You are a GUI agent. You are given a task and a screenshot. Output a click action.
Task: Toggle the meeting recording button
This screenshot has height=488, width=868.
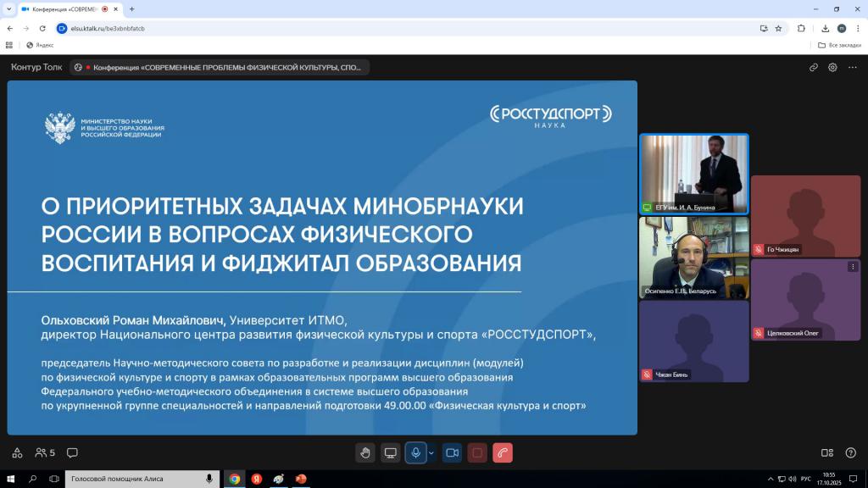point(477,452)
